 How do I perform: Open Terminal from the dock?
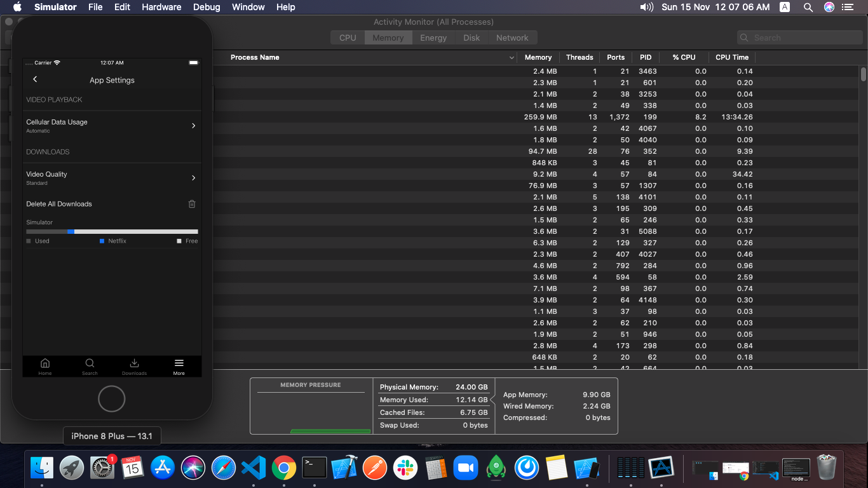pos(314,468)
